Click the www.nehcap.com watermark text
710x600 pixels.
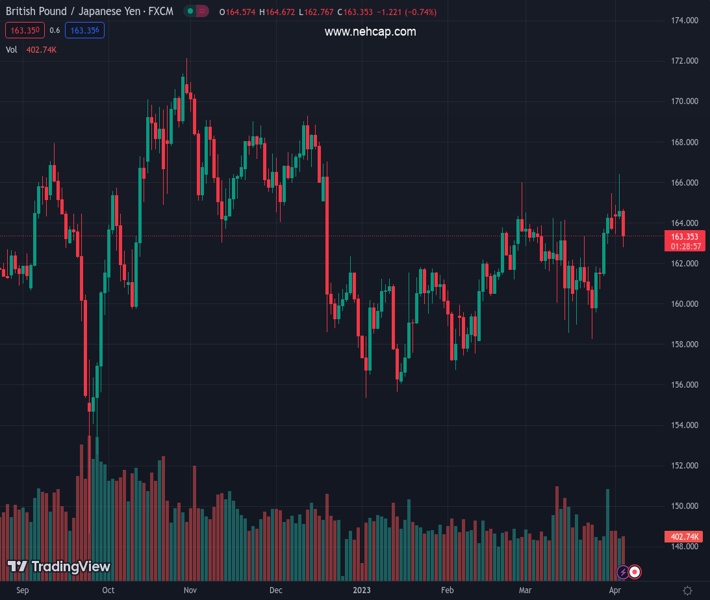pyautogui.click(x=370, y=32)
